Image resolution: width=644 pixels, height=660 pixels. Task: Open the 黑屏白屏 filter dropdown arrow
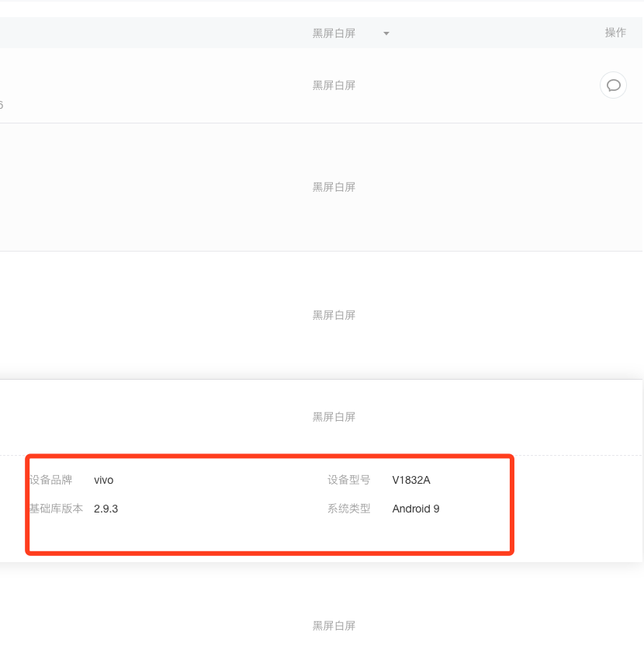coord(386,33)
